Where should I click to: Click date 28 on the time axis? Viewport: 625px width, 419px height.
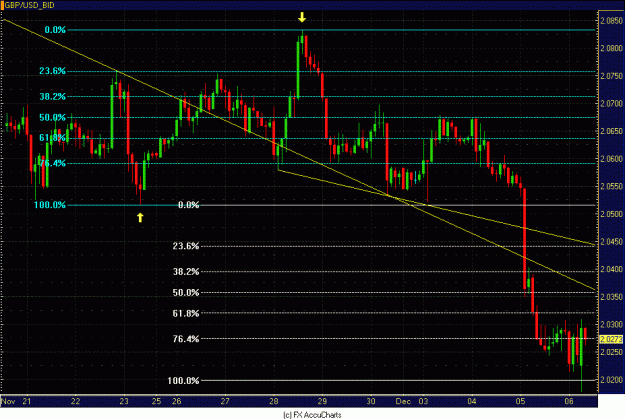pyautogui.click(x=274, y=401)
